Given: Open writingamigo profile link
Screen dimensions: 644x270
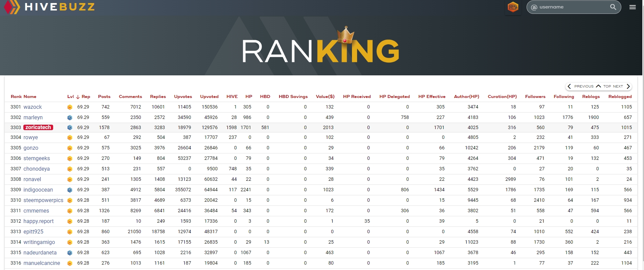Looking at the screenshot, I should pos(39,242).
